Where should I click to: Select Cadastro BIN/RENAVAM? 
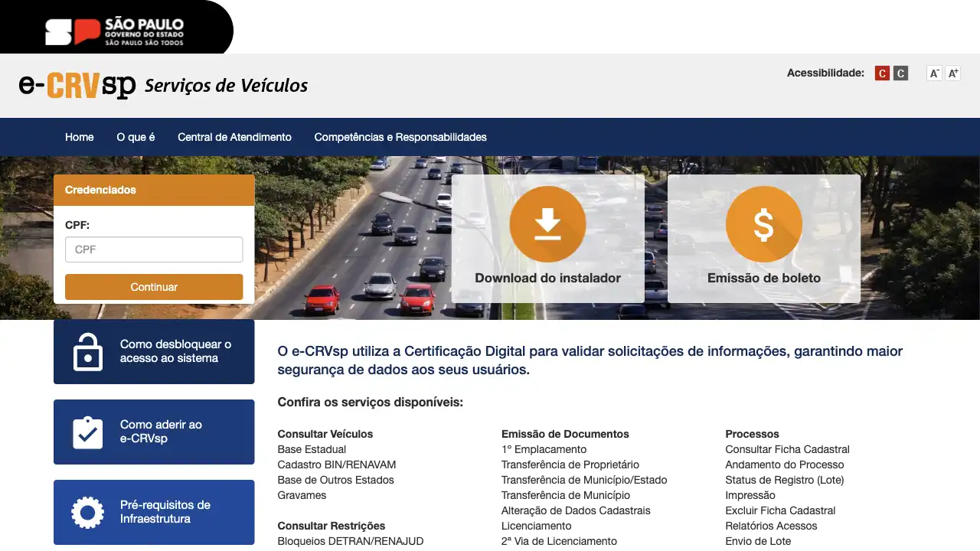point(337,465)
